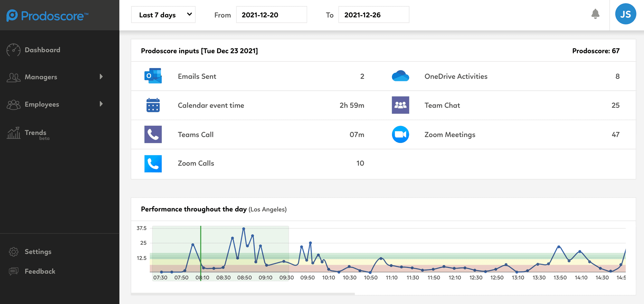
Task: Click the 07m Teams Call value
Action: [357, 135]
